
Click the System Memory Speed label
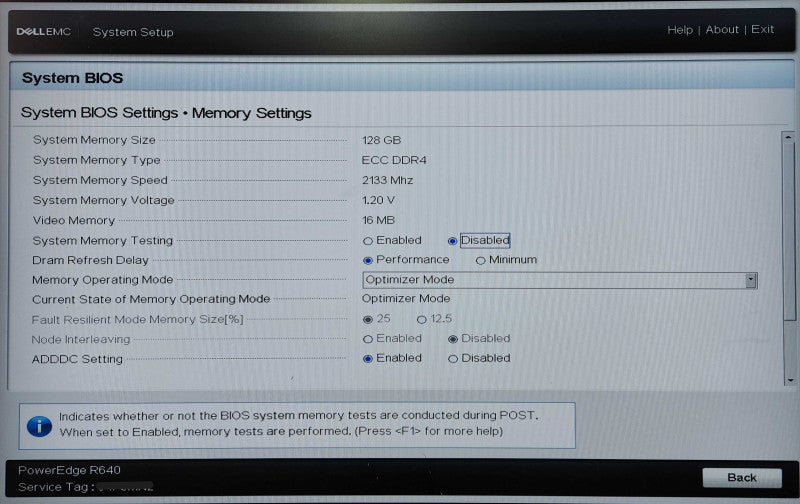(x=100, y=180)
